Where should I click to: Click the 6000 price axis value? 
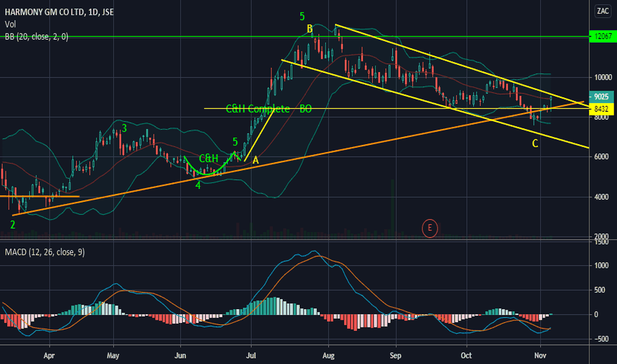tap(601, 157)
